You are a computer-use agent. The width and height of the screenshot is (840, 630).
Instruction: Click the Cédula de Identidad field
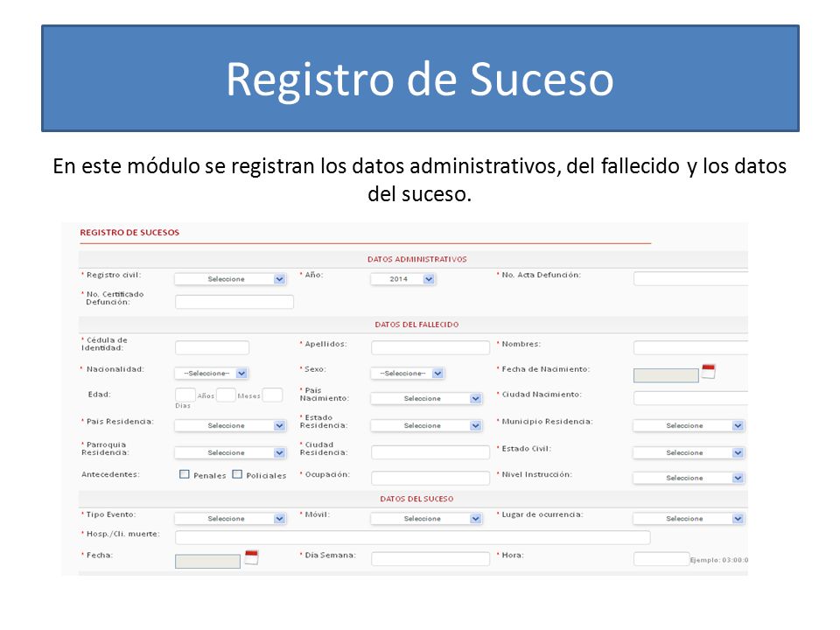212,347
